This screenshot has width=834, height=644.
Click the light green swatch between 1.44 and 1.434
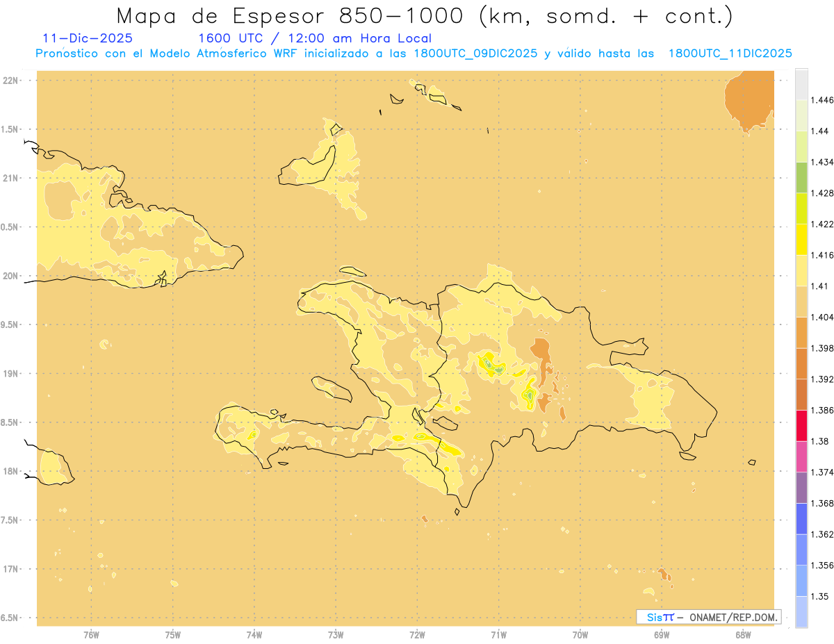coord(801,147)
